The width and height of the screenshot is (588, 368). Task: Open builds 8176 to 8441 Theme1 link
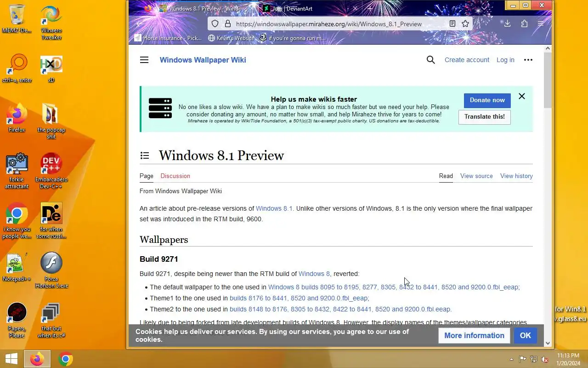(x=299, y=298)
